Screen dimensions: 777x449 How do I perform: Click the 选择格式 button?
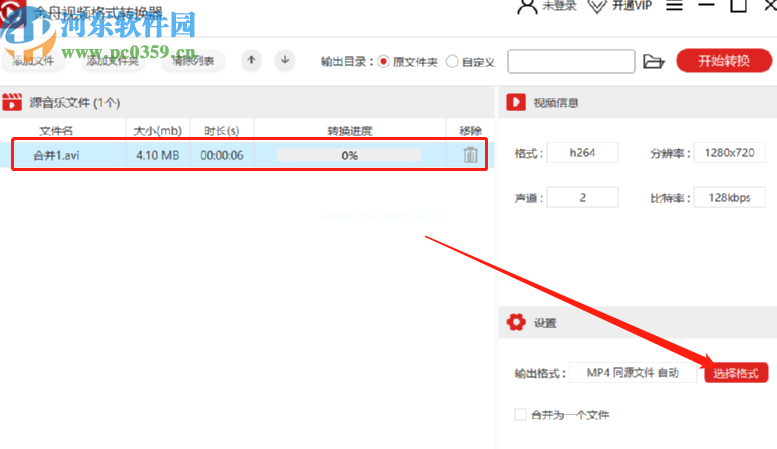(x=736, y=373)
